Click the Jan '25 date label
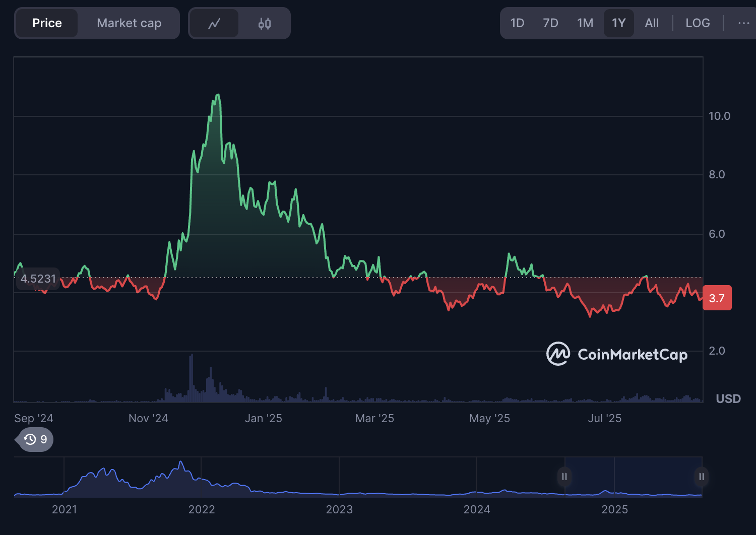 (x=263, y=419)
